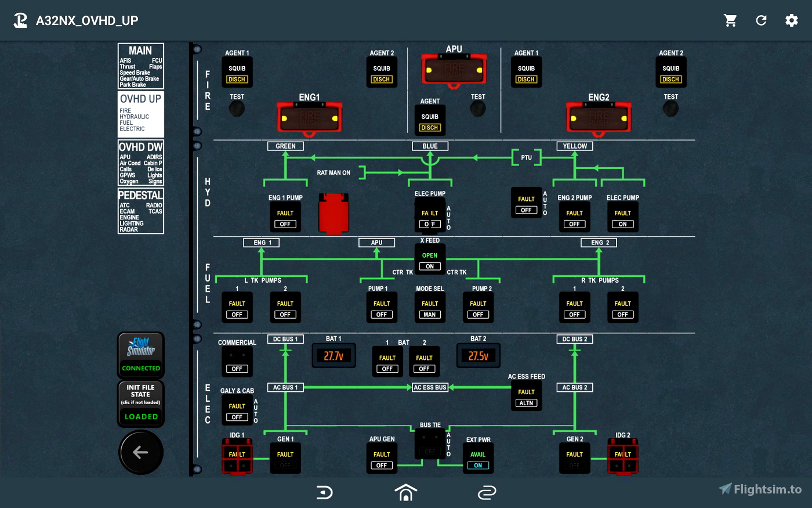
Task: Push the APU fire button
Action: (x=454, y=70)
